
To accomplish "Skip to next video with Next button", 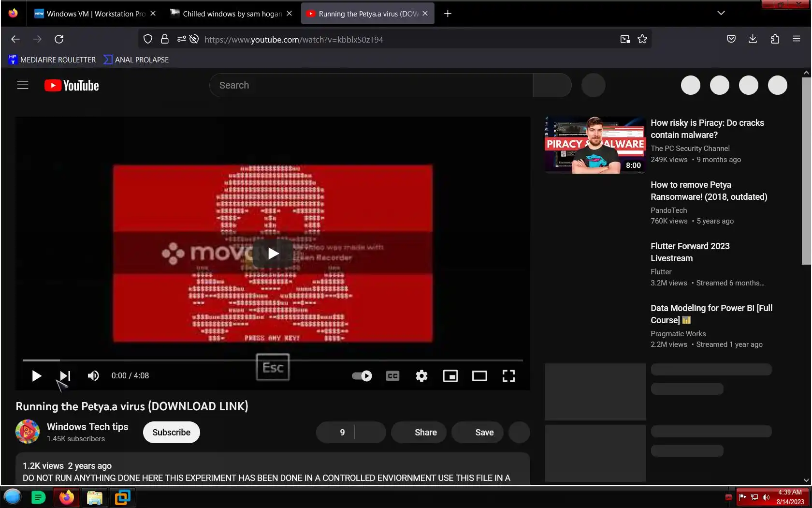I will [65, 376].
